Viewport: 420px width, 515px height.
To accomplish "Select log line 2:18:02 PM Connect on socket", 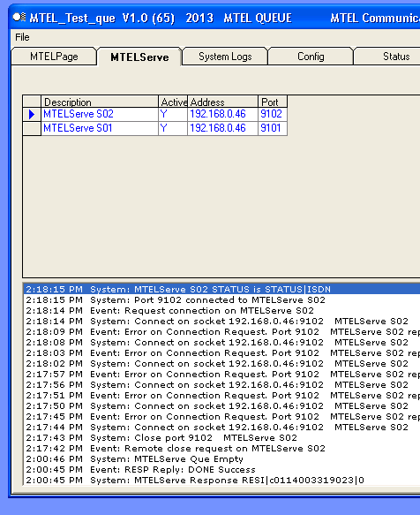I will [x=222, y=364].
